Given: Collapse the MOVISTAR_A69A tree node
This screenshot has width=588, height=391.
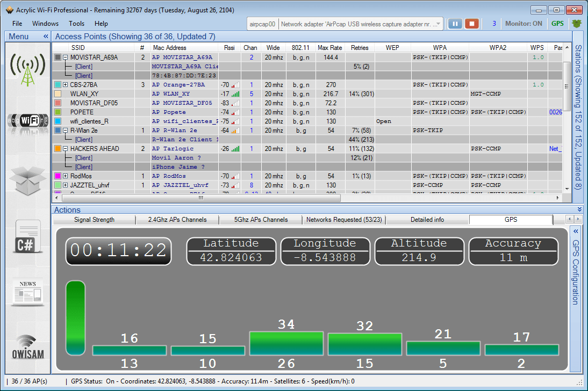Looking at the screenshot, I should (x=65, y=57).
